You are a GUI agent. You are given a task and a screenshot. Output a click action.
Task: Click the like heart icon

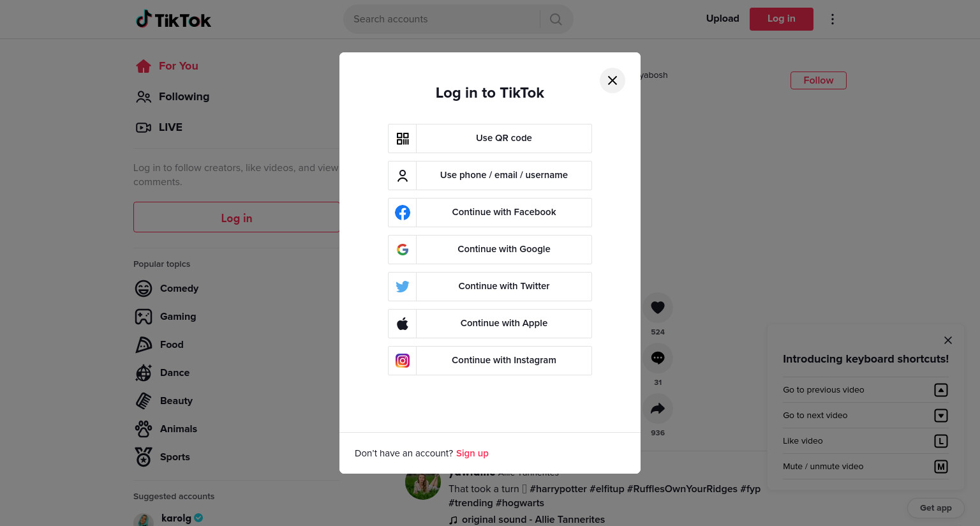[658, 308]
